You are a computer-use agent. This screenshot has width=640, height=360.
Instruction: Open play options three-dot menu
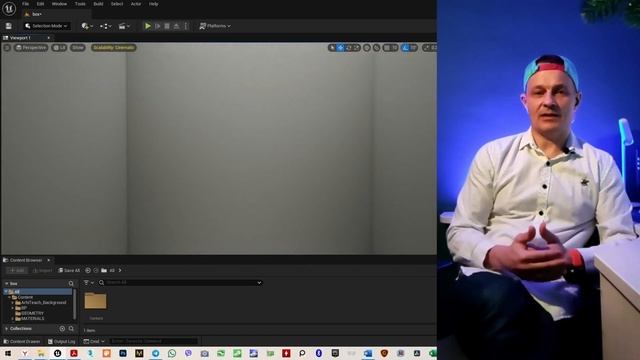click(x=186, y=26)
